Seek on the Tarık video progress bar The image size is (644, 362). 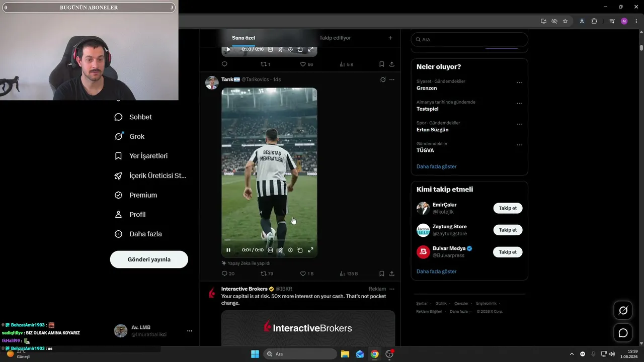pos(269,240)
